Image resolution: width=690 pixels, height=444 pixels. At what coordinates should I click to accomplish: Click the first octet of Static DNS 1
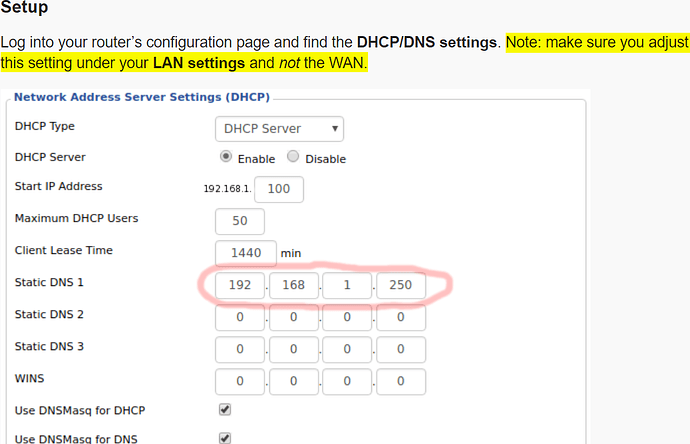click(240, 286)
